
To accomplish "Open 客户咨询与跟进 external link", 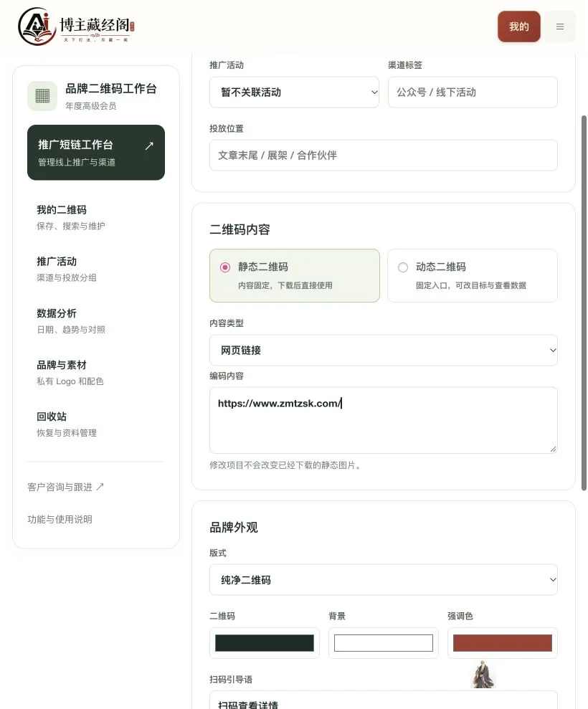I will [x=65, y=487].
